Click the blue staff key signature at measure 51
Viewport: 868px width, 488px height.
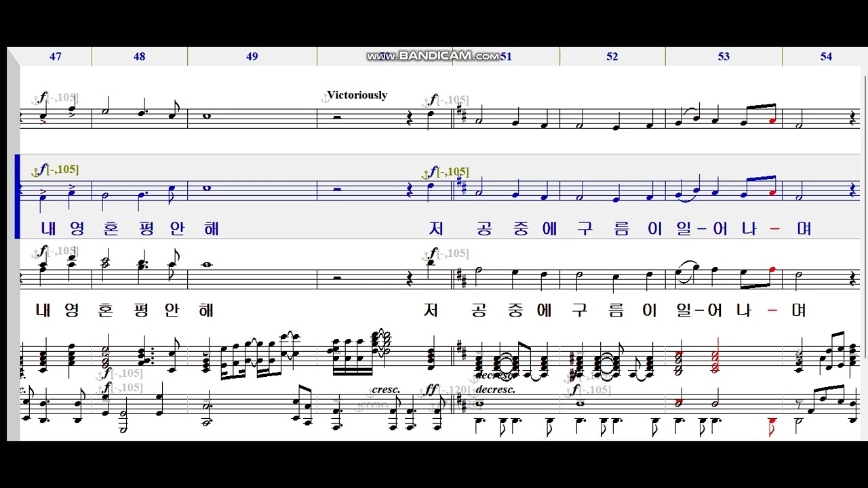click(x=462, y=183)
